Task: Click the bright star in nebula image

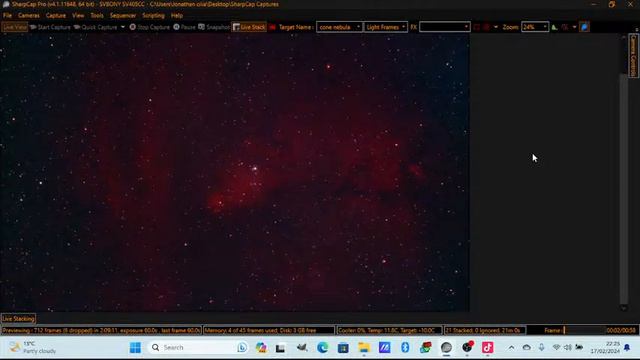Action: [x=255, y=168]
